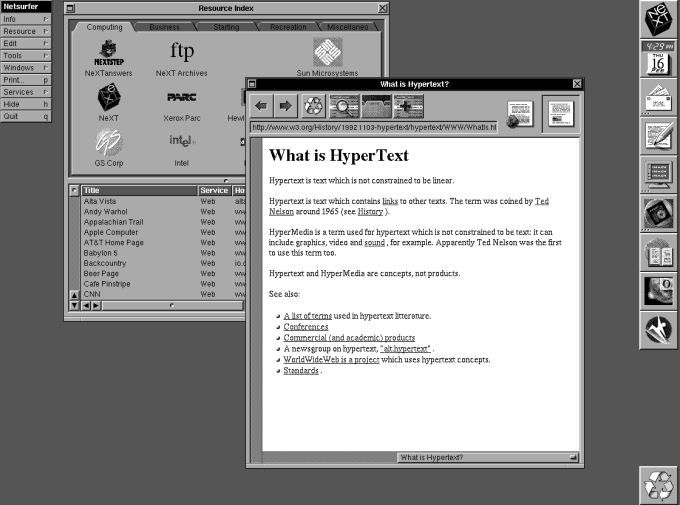
Task: Open the Windows submenu
Action: point(26,68)
